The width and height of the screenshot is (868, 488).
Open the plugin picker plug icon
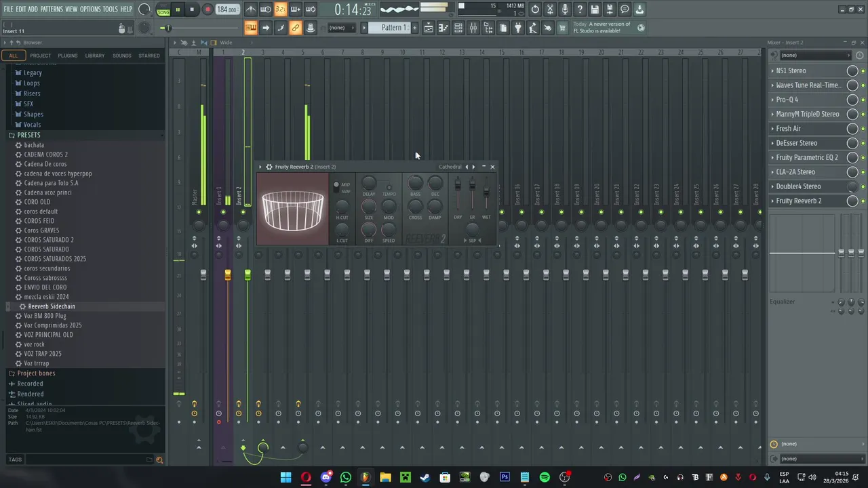click(x=518, y=28)
